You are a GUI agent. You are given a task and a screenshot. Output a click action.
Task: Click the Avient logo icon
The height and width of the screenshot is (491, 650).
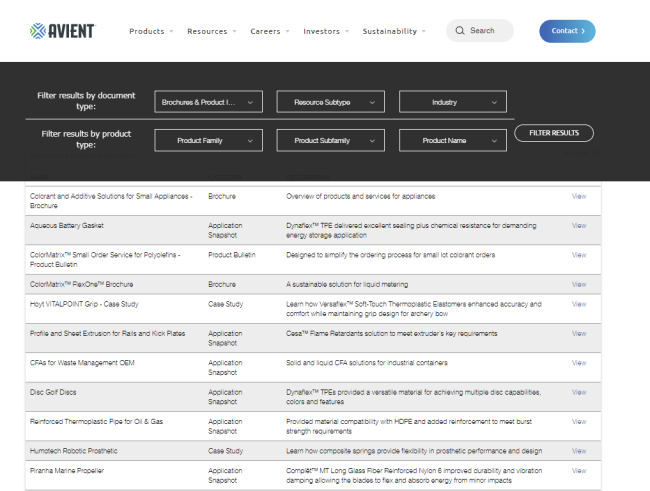click(38, 31)
